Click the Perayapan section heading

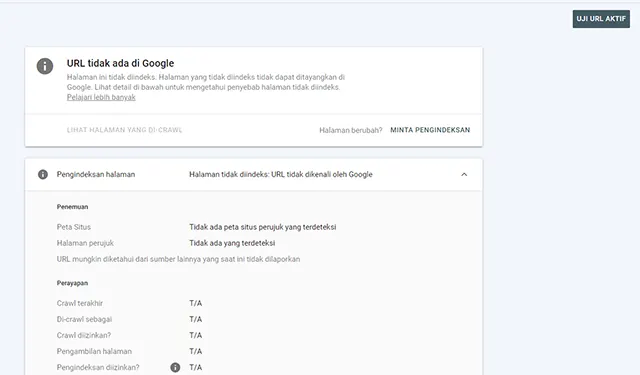72,283
